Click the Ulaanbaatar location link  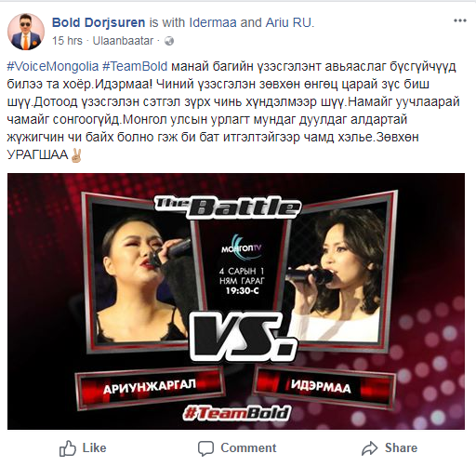pos(124,41)
